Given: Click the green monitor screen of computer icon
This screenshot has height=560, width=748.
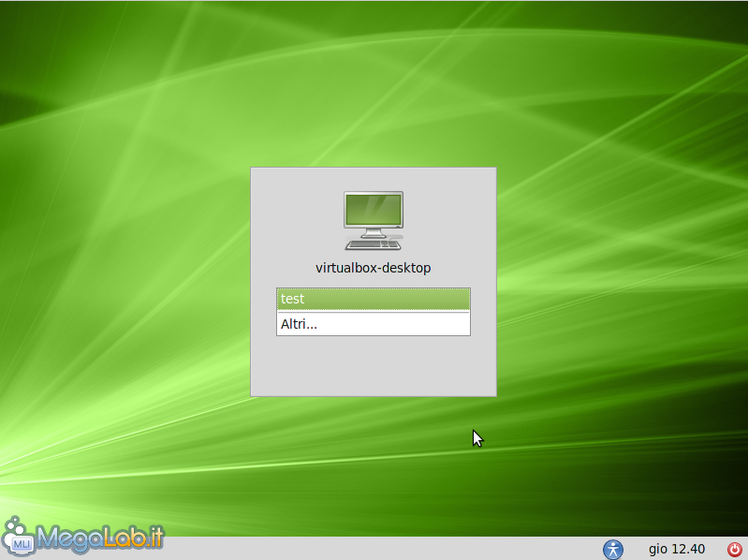Looking at the screenshot, I should pyautogui.click(x=374, y=210).
